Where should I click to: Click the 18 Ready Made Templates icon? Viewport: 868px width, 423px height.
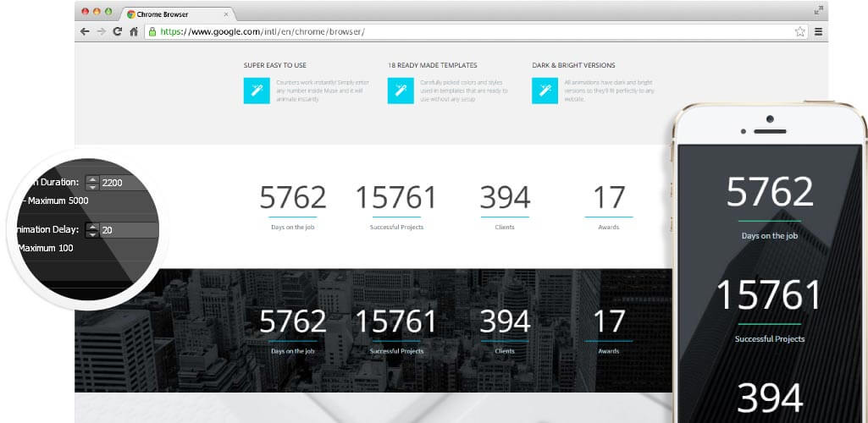click(400, 91)
